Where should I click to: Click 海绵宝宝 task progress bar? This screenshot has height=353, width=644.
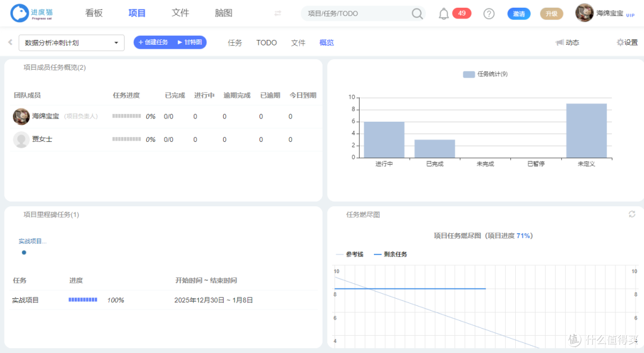(x=126, y=116)
